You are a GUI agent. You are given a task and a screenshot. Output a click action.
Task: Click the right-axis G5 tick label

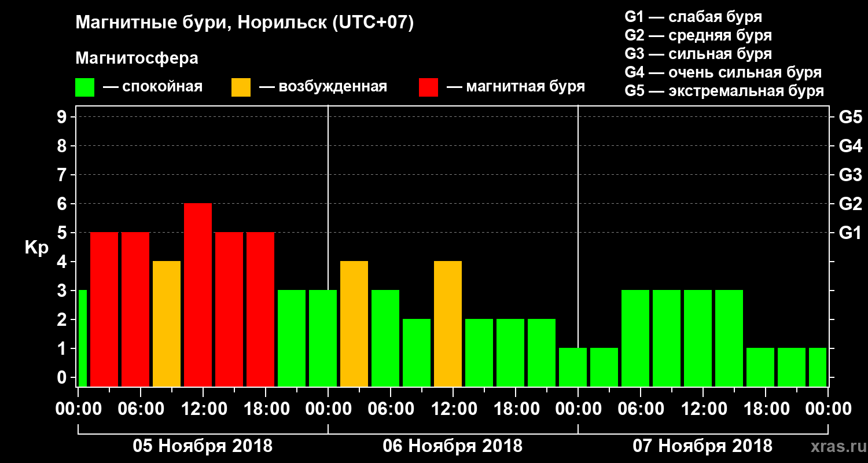pos(851,117)
